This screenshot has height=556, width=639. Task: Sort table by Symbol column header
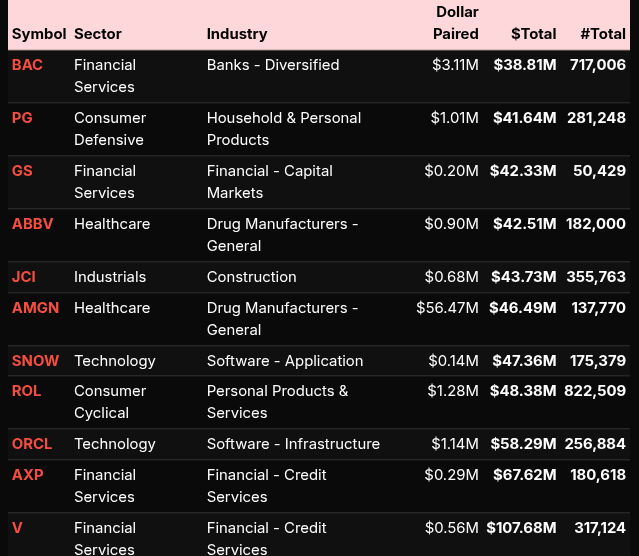click(39, 34)
